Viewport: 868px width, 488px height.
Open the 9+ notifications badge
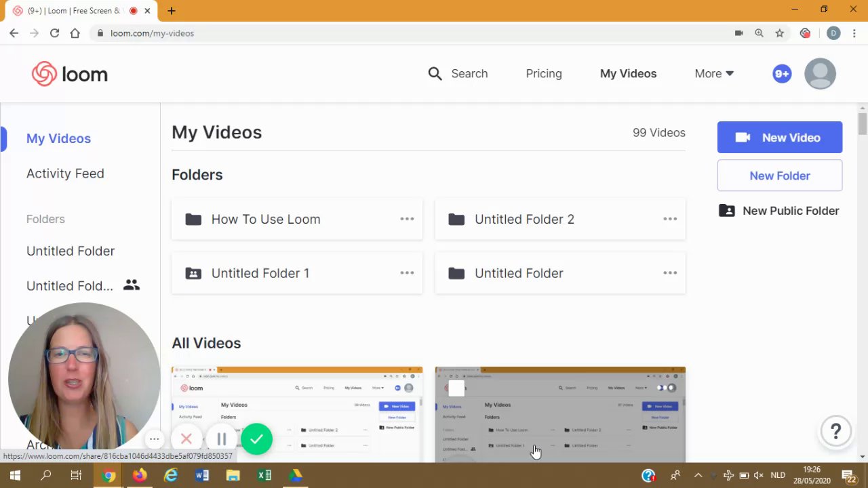[782, 74]
